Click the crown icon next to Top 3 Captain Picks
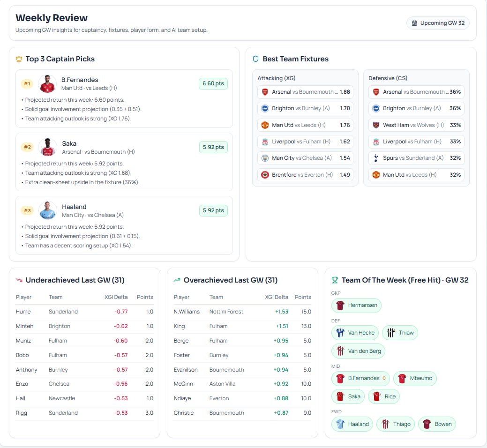The width and height of the screenshot is (487, 448). [x=19, y=59]
